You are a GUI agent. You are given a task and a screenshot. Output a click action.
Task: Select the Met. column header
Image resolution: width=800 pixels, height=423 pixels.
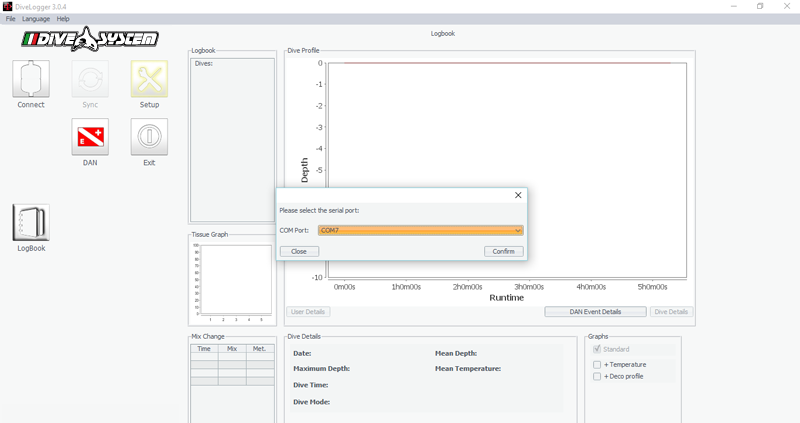pos(260,349)
